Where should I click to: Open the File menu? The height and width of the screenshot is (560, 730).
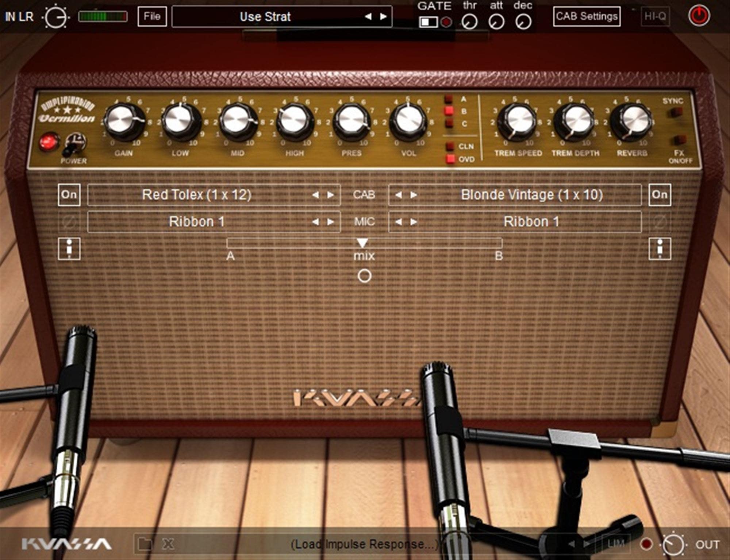(x=152, y=16)
